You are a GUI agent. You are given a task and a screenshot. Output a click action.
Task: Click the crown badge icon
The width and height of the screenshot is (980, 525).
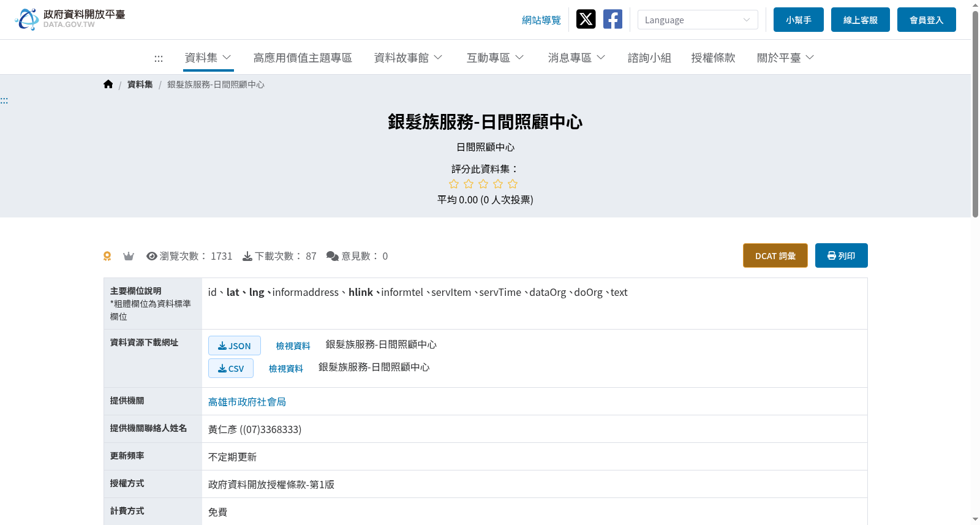[129, 256]
